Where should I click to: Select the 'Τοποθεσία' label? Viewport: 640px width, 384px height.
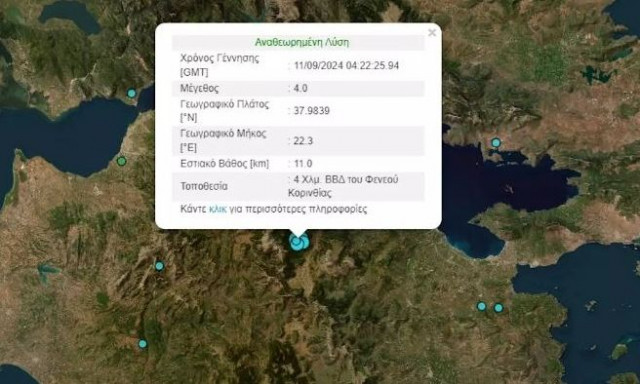(x=204, y=186)
